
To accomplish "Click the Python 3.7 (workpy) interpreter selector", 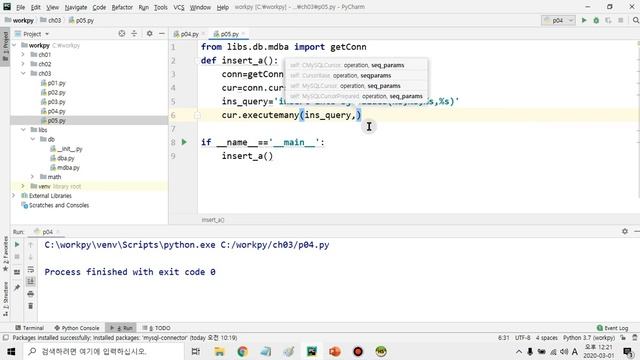I will [589, 338].
